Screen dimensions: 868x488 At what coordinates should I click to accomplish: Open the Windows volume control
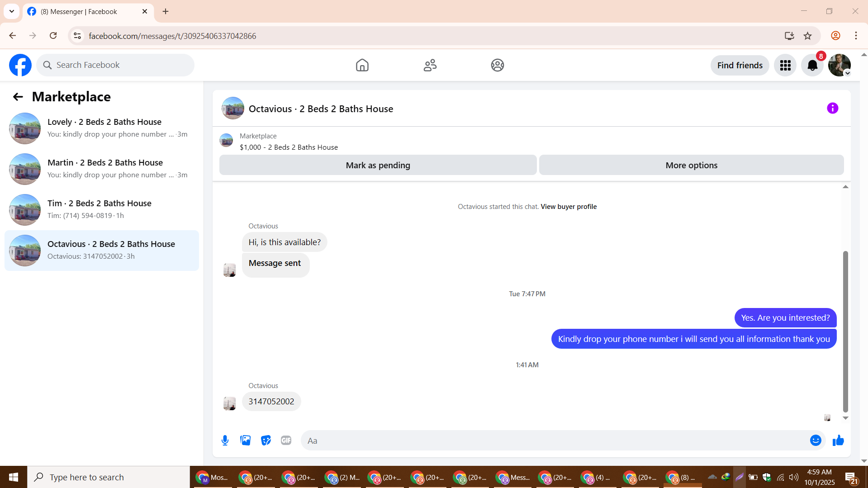[794, 477]
